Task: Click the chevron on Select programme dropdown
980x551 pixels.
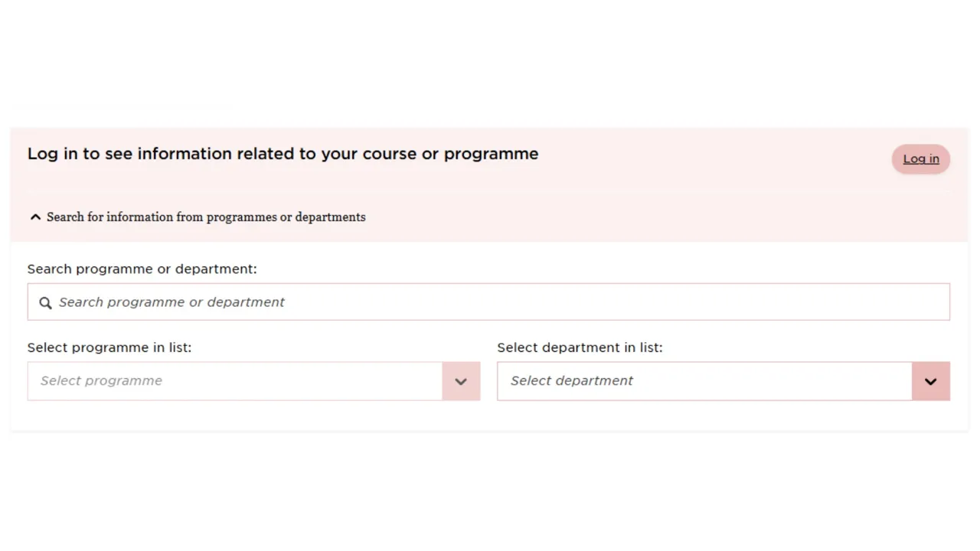Action: click(x=460, y=380)
